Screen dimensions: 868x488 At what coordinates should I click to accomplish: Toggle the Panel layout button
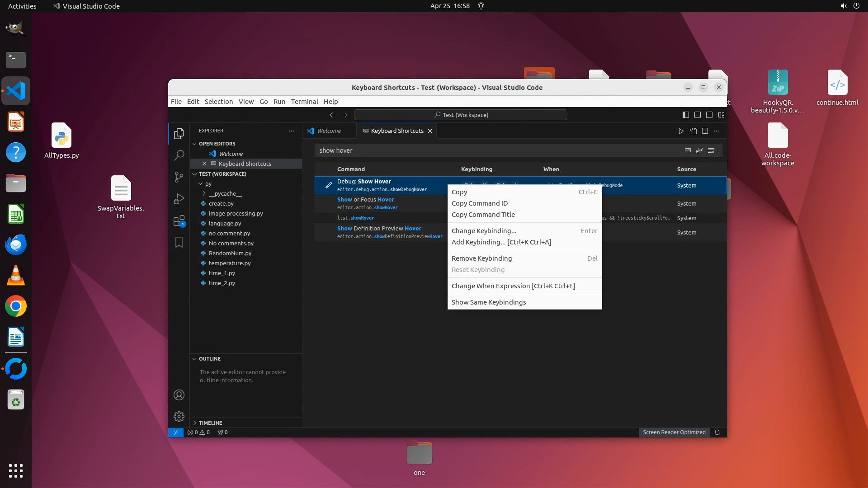click(698, 115)
